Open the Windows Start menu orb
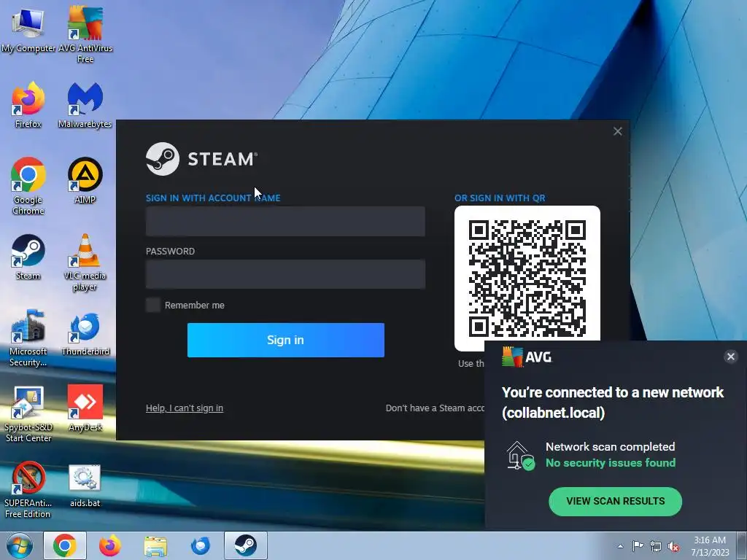Screen dimensions: 747x560 coord(20,545)
